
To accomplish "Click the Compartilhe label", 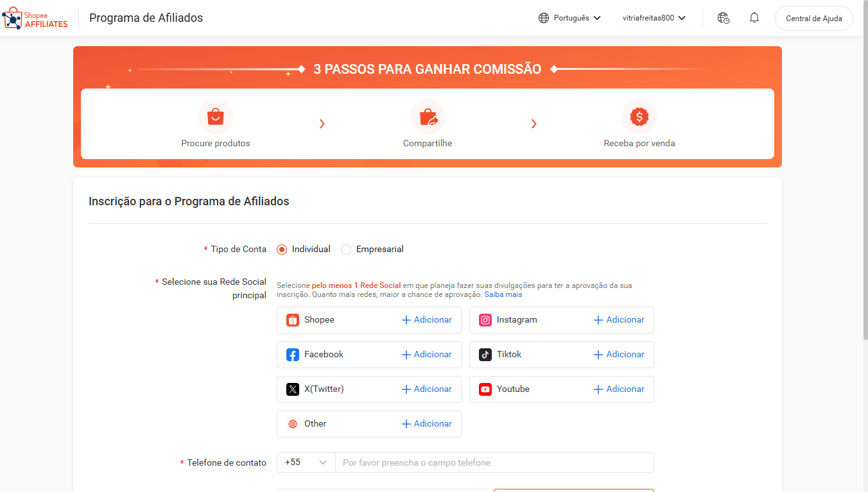I will pos(428,144).
